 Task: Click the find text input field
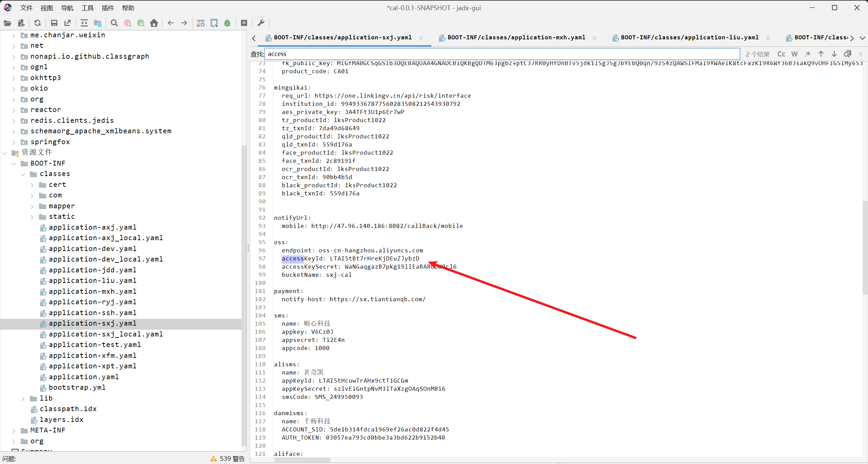pos(502,54)
